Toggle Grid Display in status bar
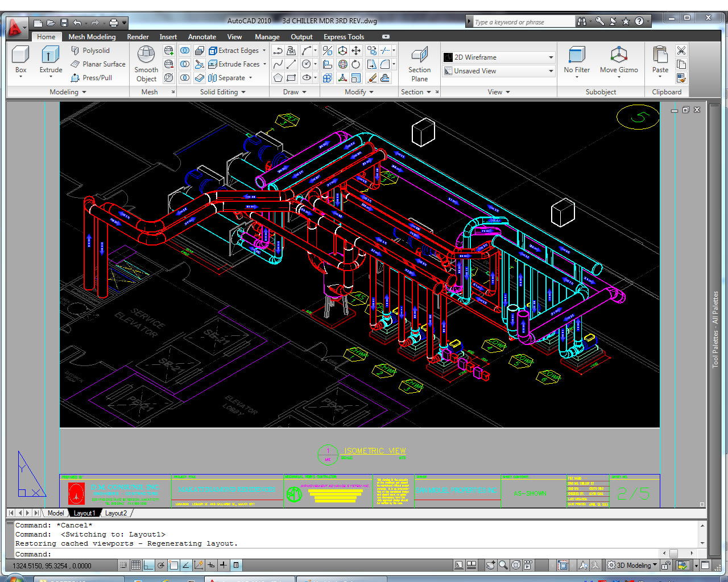728x582 pixels. [136, 565]
